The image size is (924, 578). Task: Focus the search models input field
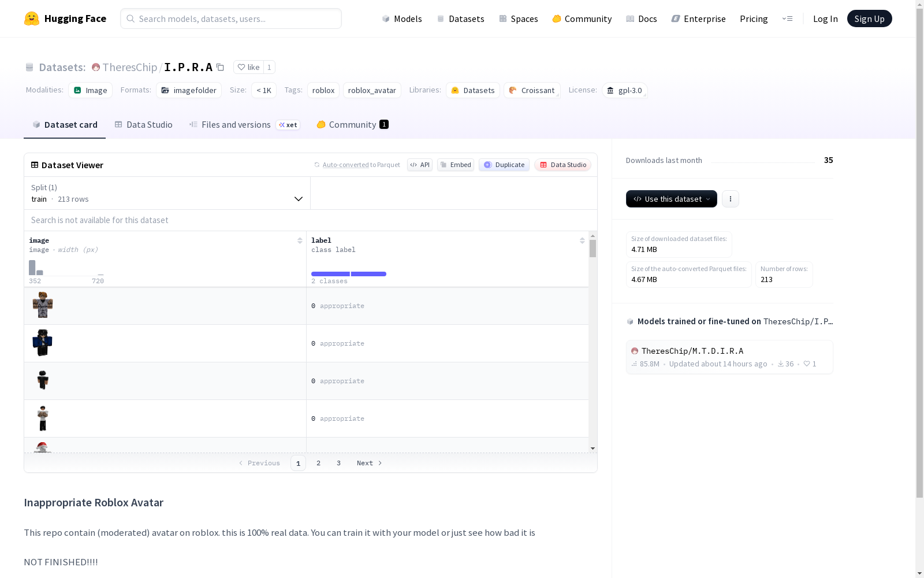(231, 18)
